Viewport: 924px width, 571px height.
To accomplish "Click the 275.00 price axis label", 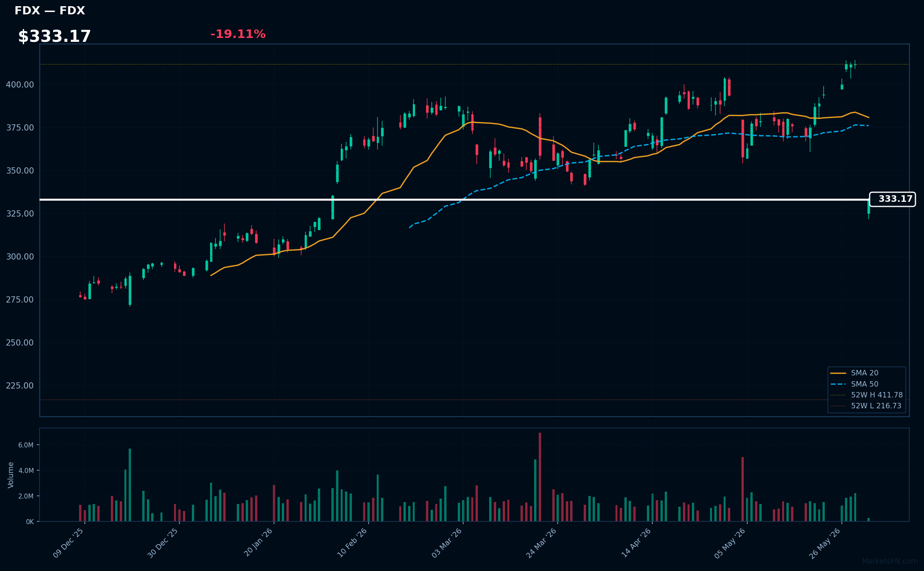I will click(x=20, y=299).
